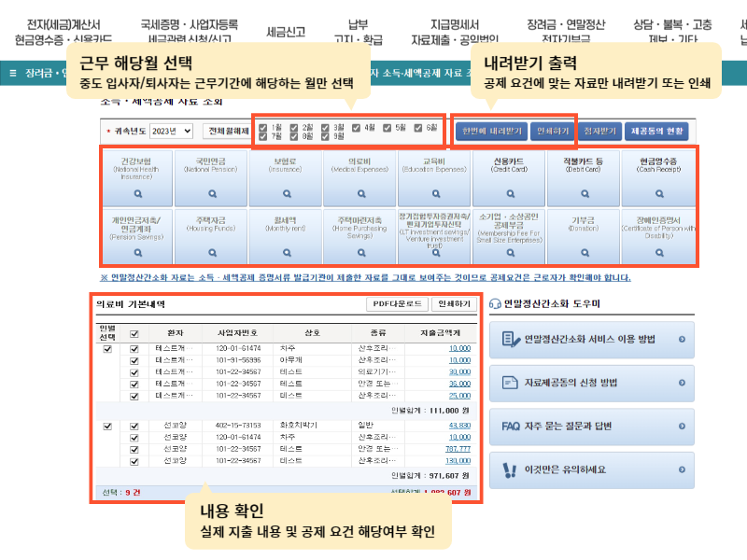Expand 연말정산간소화 서비스 이용 방법 help item
The height and width of the screenshot is (560, 747).
591,340
